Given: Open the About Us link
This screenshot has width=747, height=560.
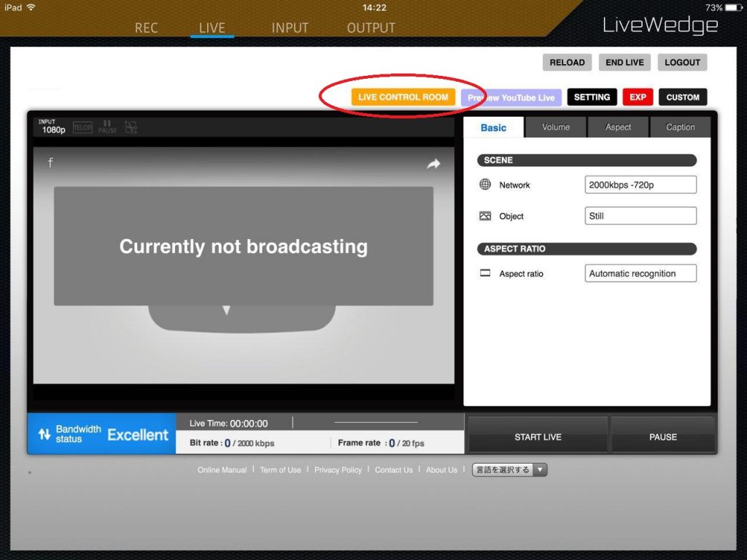Looking at the screenshot, I should click(441, 470).
